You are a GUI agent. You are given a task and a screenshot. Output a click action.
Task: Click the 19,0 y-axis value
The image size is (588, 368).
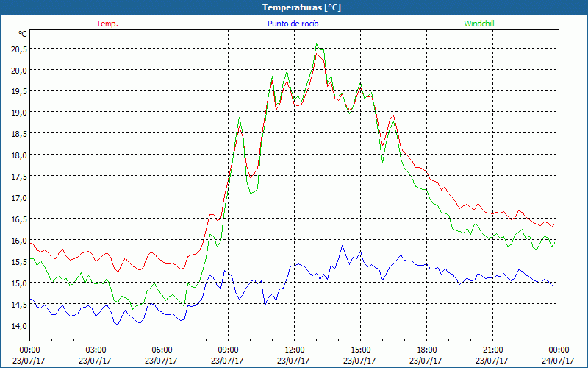pyautogui.click(x=19, y=113)
